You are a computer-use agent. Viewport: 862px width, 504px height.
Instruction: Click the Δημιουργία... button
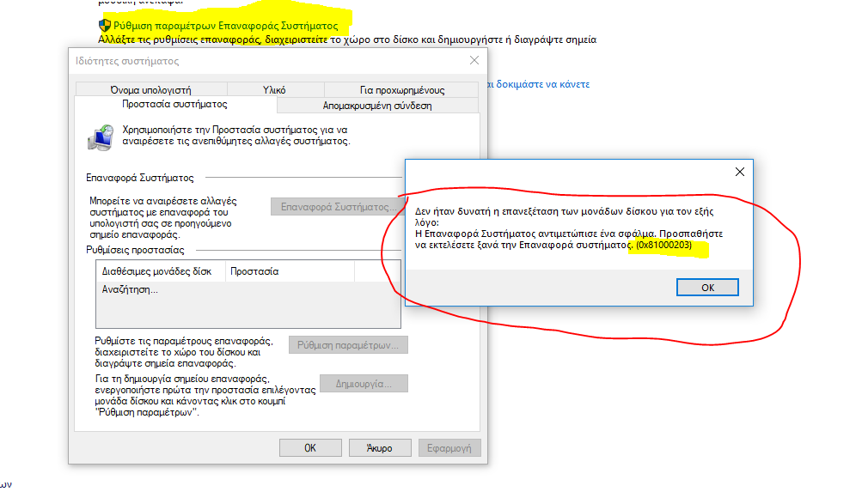coord(364,384)
